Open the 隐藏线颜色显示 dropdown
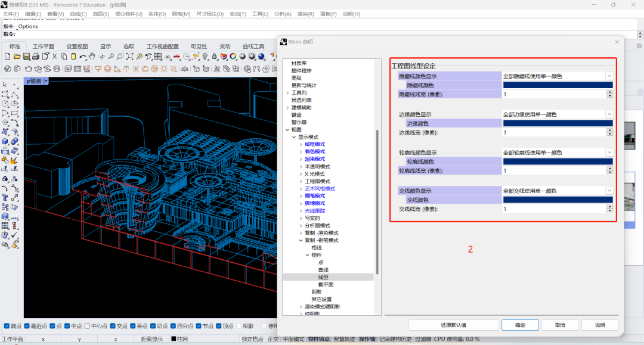Viewport: 644px width, 345px height. click(x=609, y=76)
